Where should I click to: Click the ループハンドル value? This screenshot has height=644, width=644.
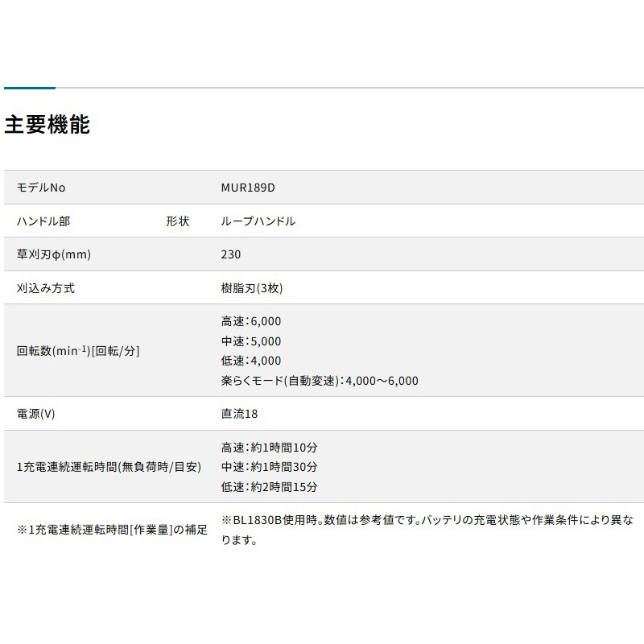(258, 221)
